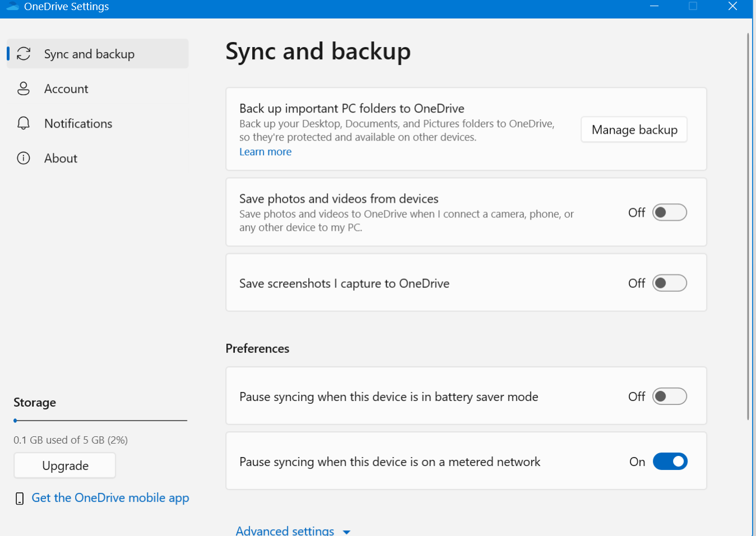Click the Manage backup button

pos(634,129)
